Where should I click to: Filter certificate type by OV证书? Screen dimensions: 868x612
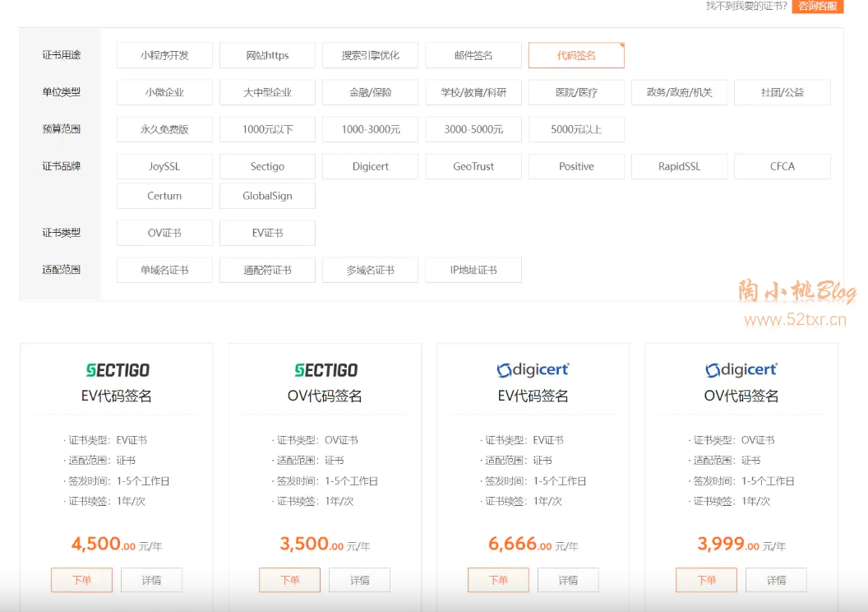pos(164,233)
